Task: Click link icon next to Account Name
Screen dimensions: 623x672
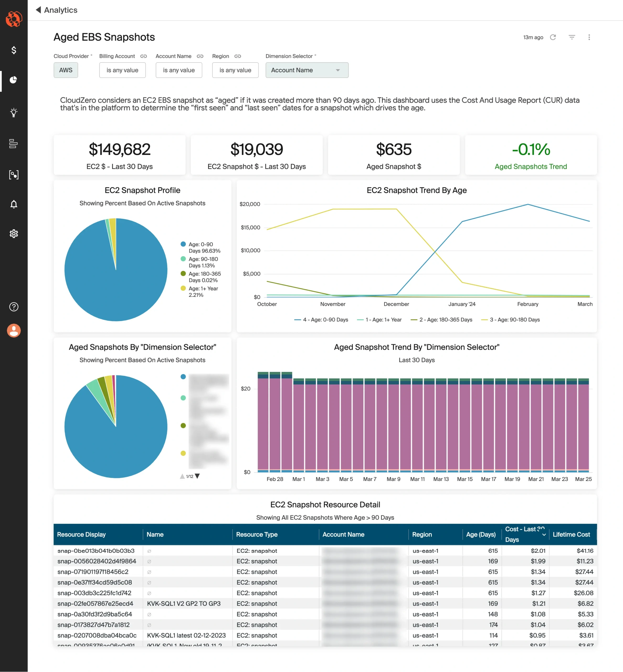Action: pos(200,56)
